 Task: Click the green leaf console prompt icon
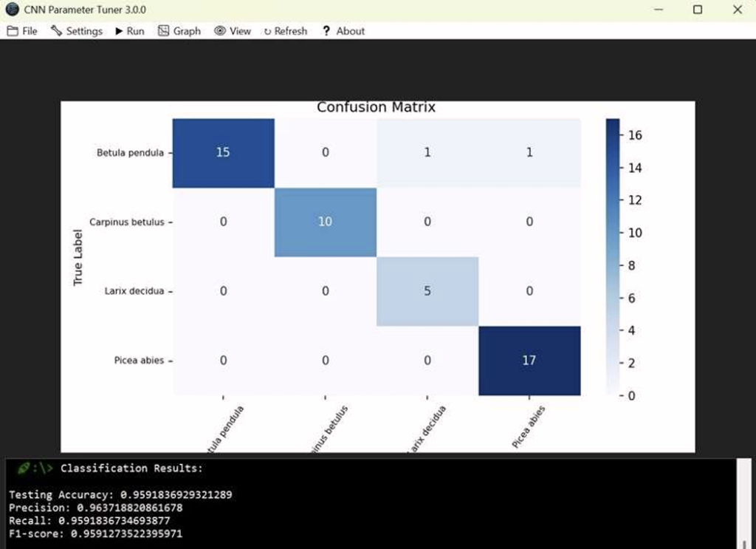pyautogui.click(x=23, y=468)
